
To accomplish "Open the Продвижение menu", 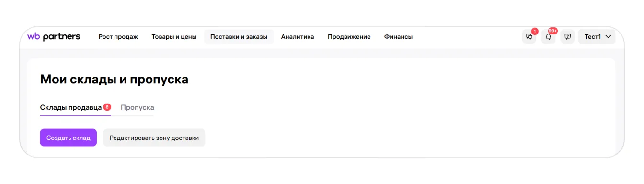I will coord(349,37).
